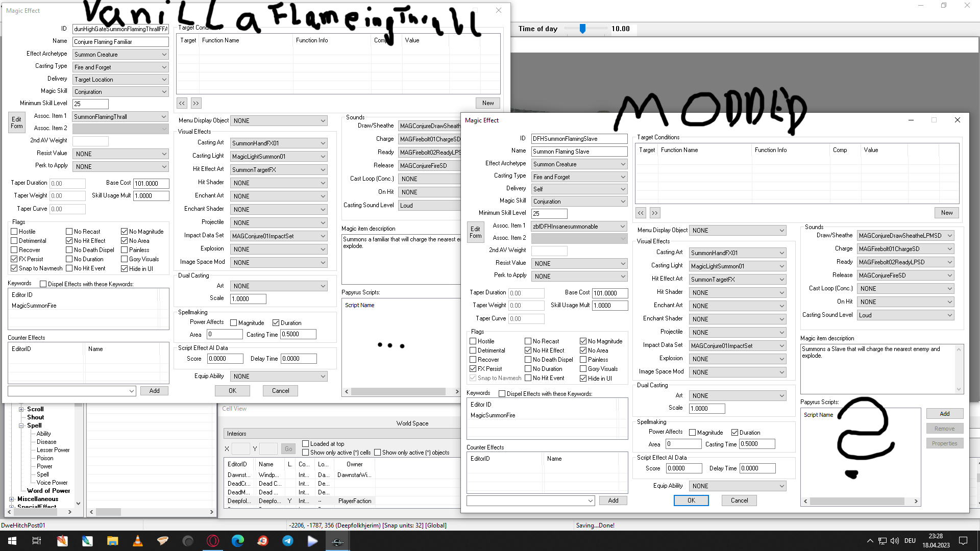Click Edit Form in Summon Flaming Slave dialog
The height and width of the screenshot is (551, 980).
(475, 232)
